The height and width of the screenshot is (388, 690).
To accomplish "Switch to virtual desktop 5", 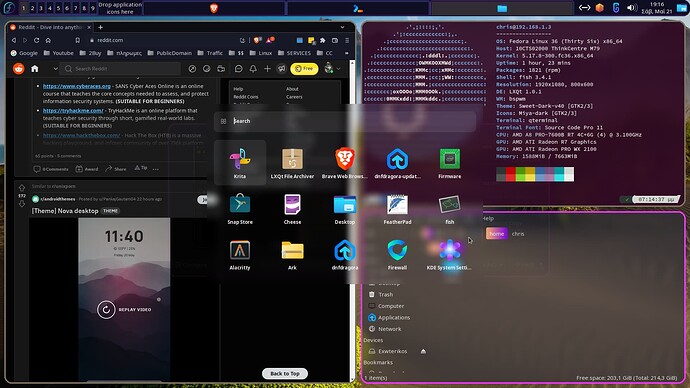I will (58, 8).
